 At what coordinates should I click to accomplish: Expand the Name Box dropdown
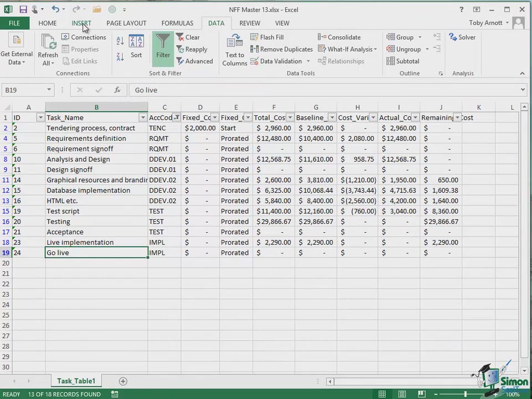[49, 90]
